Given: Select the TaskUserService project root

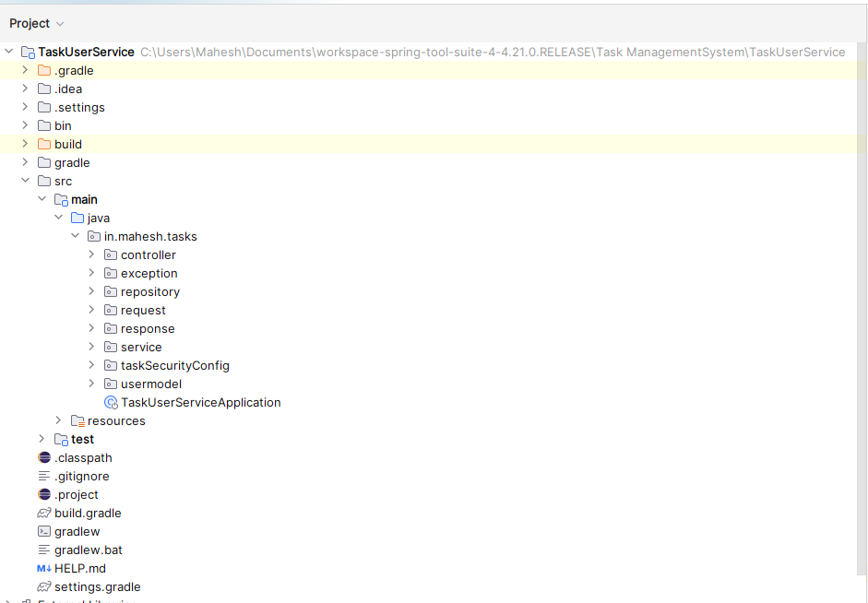Looking at the screenshot, I should pyautogui.click(x=86, y=53).
